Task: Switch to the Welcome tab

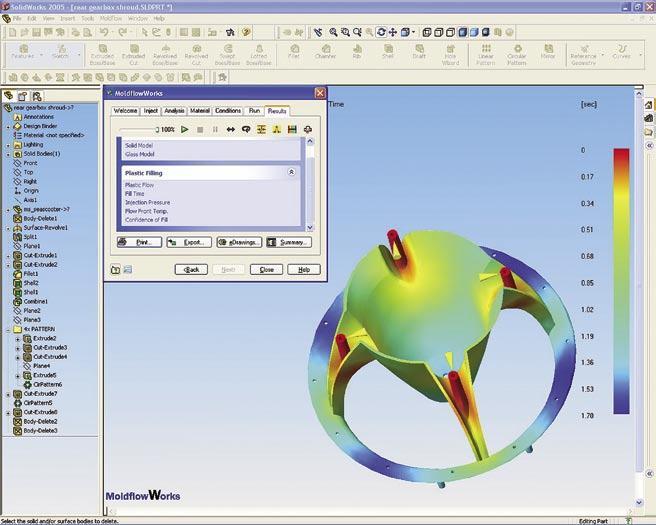Action: click(x=126, y=111)
